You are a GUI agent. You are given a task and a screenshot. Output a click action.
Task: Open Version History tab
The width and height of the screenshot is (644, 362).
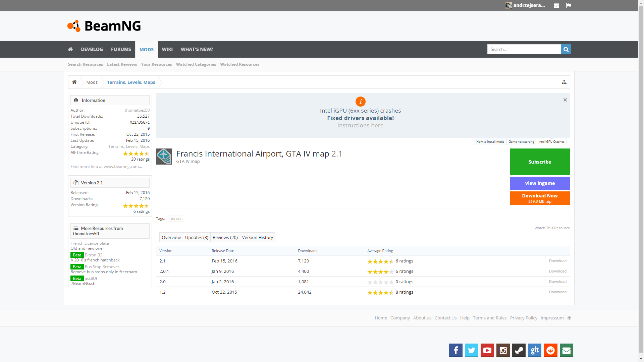point(258,237)
